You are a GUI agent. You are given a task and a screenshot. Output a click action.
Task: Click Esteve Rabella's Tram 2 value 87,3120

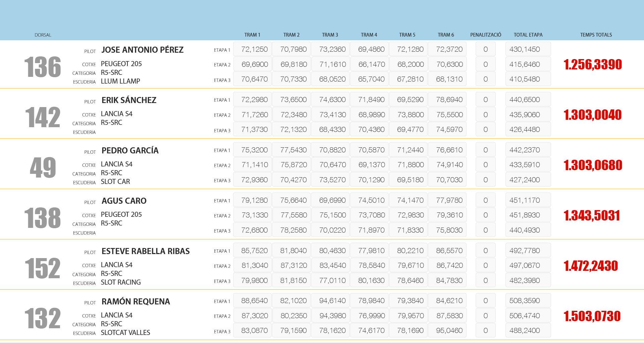(x=293, y=265)
